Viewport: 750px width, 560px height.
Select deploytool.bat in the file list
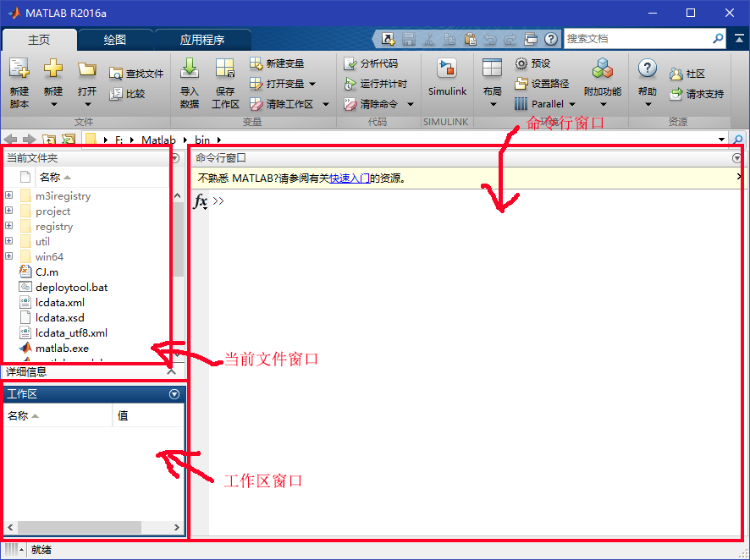coord(72,287)
